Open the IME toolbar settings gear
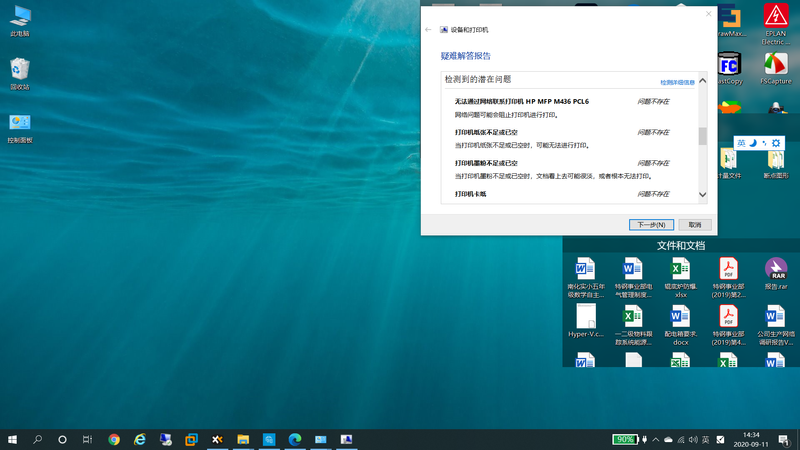 click(x=776, y=144)
